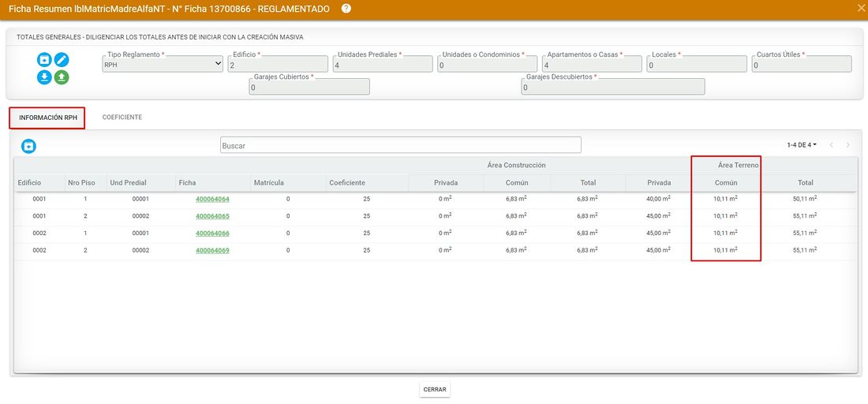The image size is (868, 404).
Task: Open the Tipo Reglamento dropdown
Action: (x=163, y=64)
